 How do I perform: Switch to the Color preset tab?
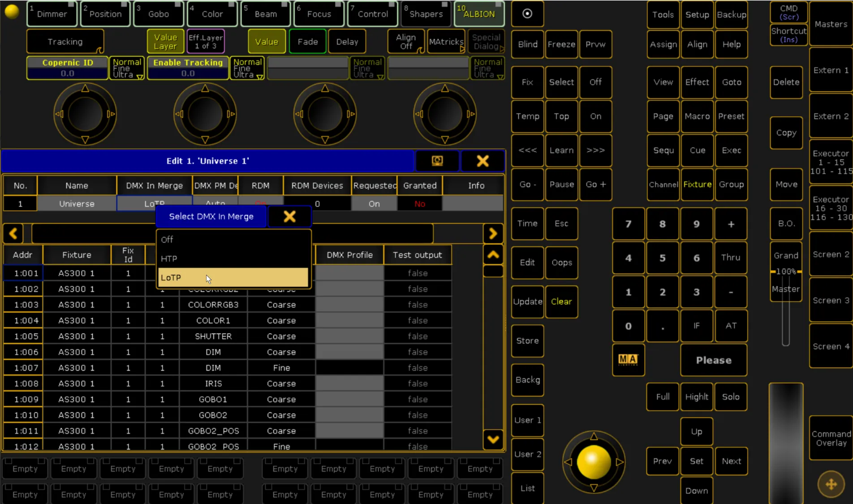212,14
